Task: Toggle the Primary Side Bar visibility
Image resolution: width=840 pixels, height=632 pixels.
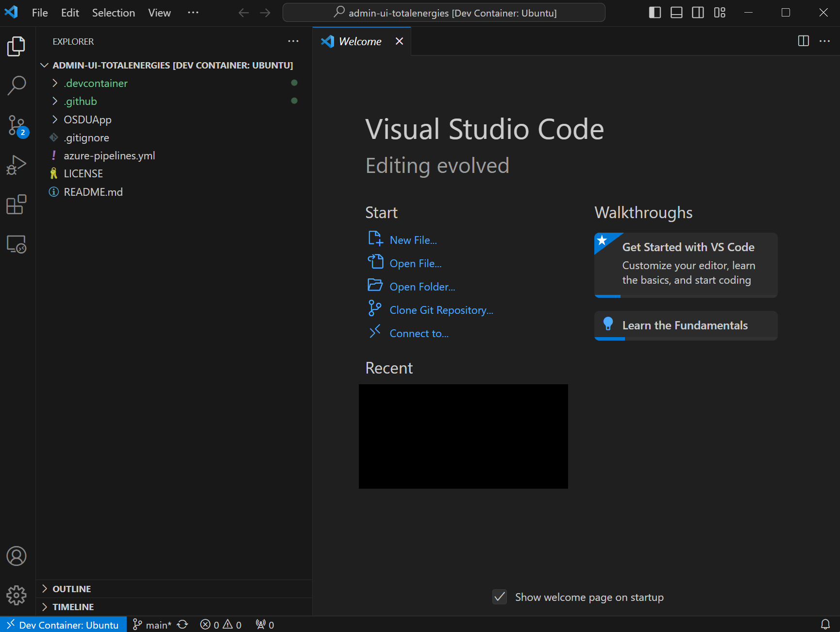Action: coord(655,13)
